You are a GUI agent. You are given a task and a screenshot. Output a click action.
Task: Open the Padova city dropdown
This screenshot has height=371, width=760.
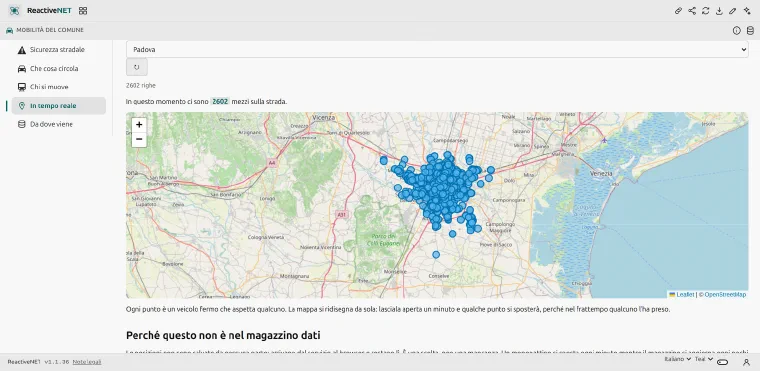(437, 49)
